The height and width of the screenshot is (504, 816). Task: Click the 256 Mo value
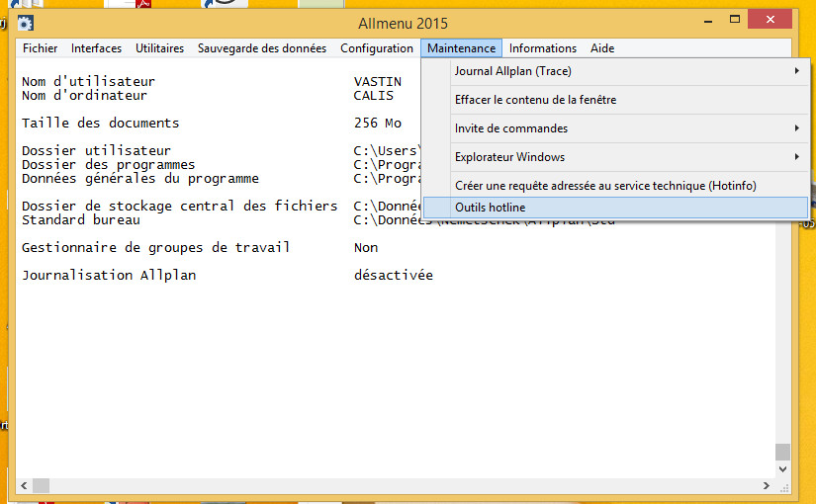coord(378,124)
